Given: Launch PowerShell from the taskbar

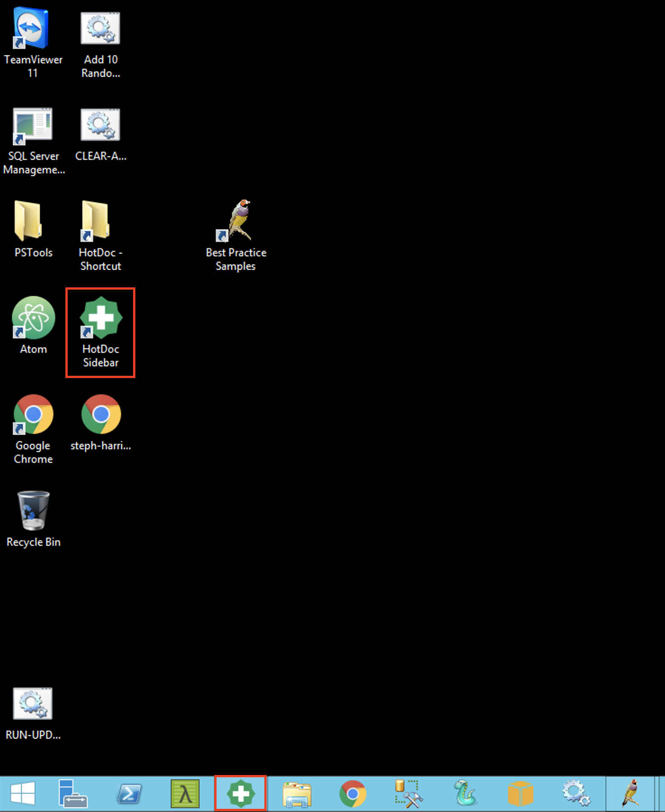Looking at the screenshot, I should click(129, 794).
